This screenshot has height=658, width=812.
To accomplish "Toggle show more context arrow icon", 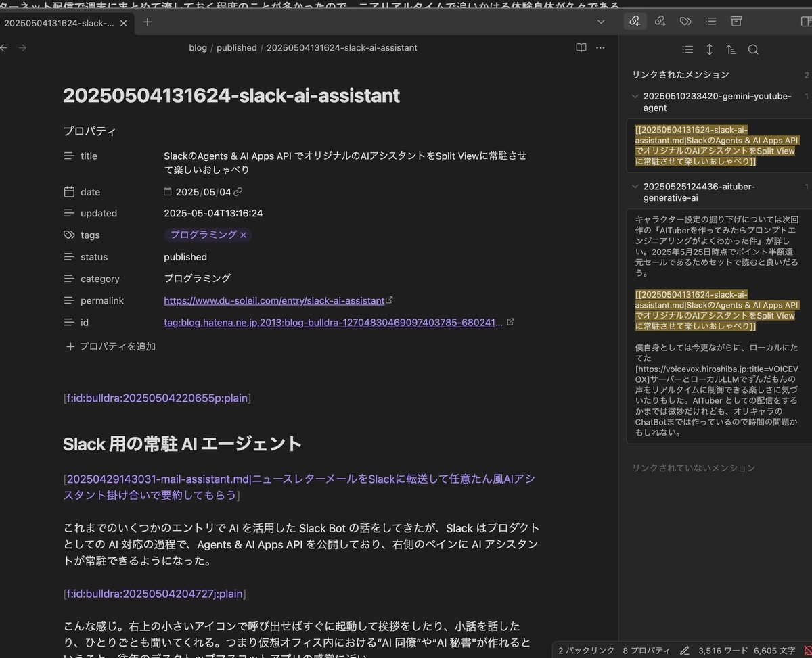I will coord(709,49).
